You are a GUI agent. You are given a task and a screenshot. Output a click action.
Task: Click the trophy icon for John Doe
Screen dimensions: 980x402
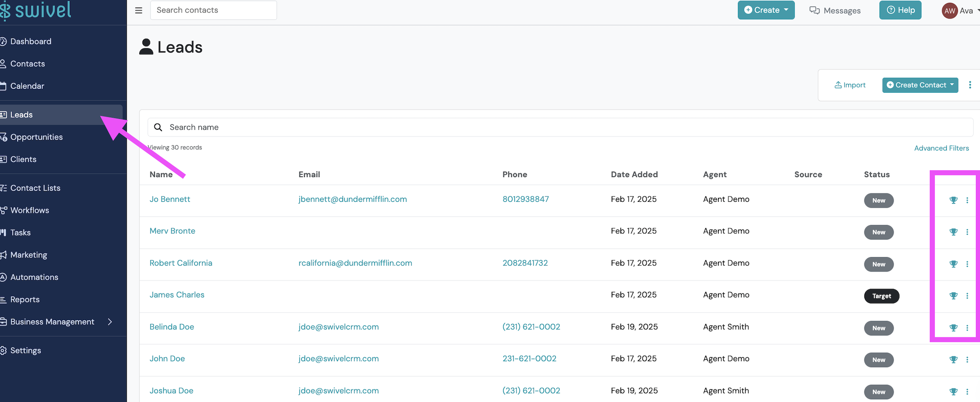(x=954, y=359)
